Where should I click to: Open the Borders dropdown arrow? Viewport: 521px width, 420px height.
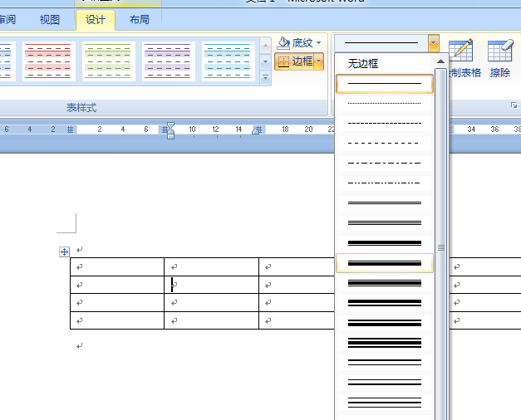[318, 61]
